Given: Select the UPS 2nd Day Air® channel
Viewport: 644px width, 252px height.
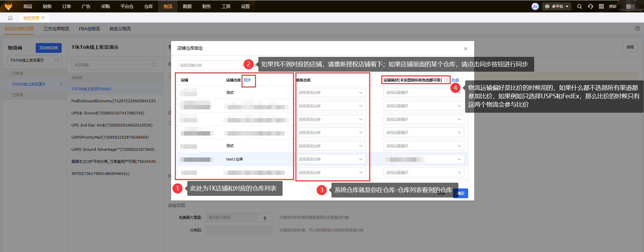Looking at the screenshot, I should pyautogui.click(x=112, y=125).
